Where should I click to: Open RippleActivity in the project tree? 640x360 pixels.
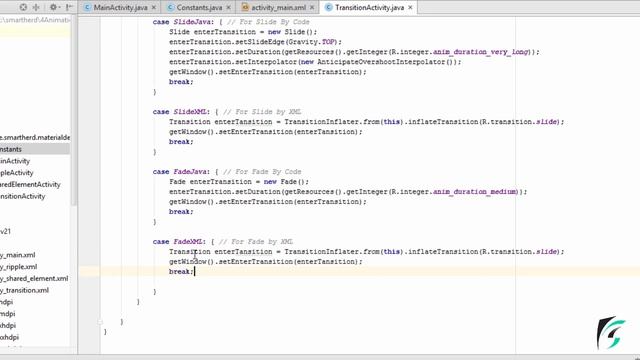point(17,173)
